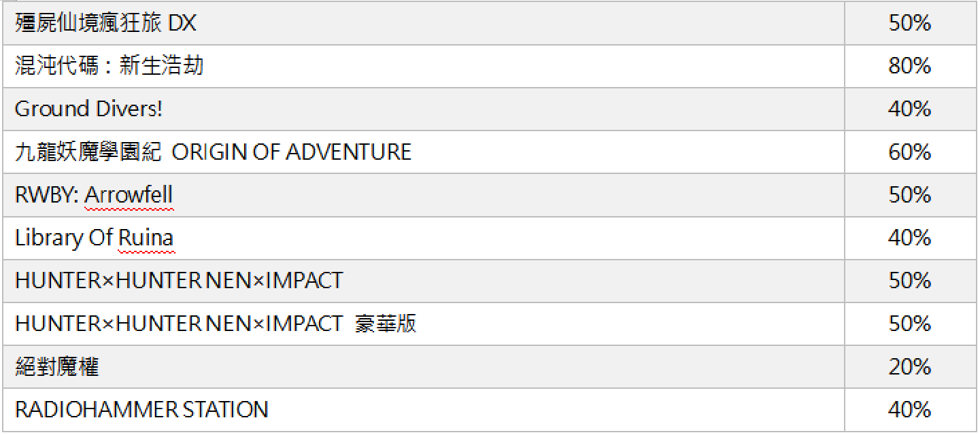
Task: Select the 混沌代碼:新生浩劫 game name
Action: click(109, 66)
